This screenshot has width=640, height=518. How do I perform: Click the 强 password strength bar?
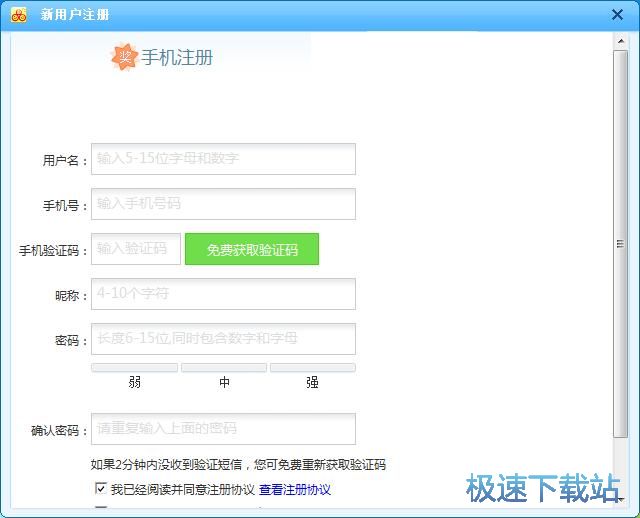tap(313, 367)
